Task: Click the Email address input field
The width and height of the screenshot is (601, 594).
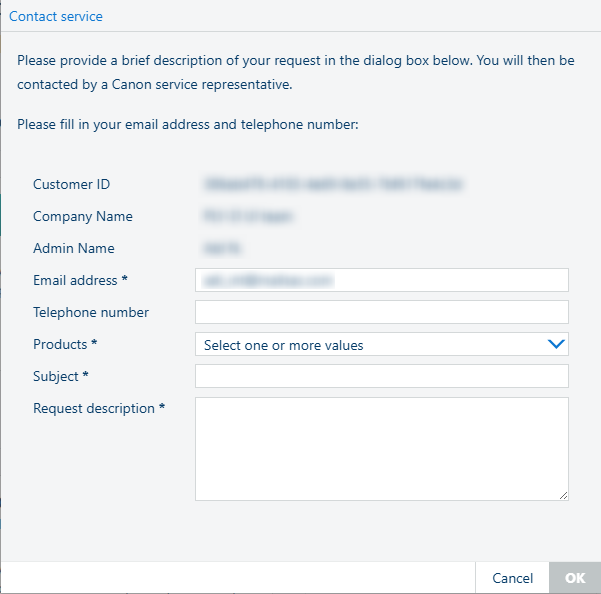Action: 382,280
